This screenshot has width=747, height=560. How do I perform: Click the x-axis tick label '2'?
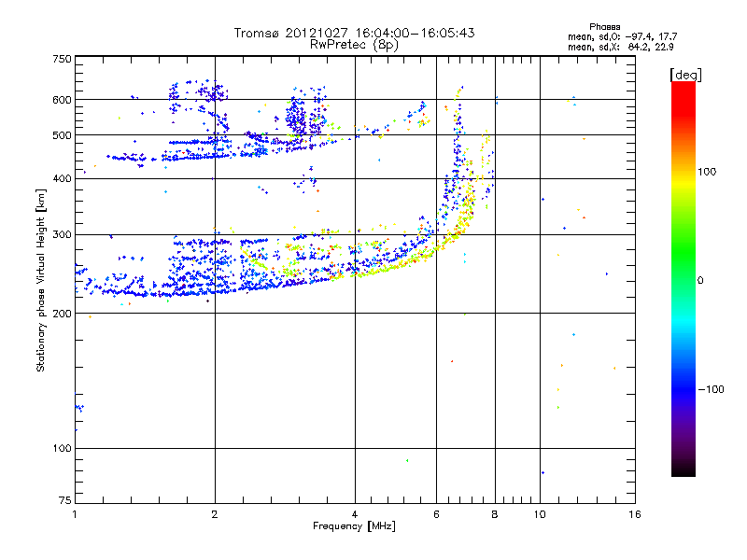[x=215, y=514]
